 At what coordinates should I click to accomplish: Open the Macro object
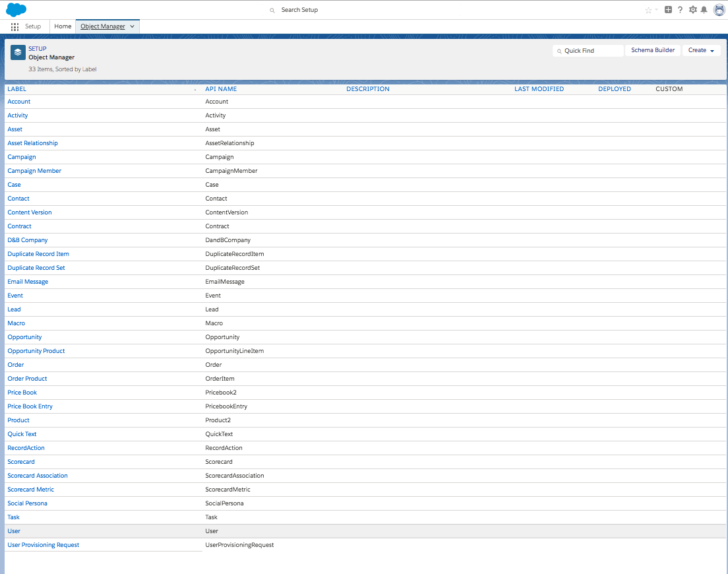click(16, 323)
